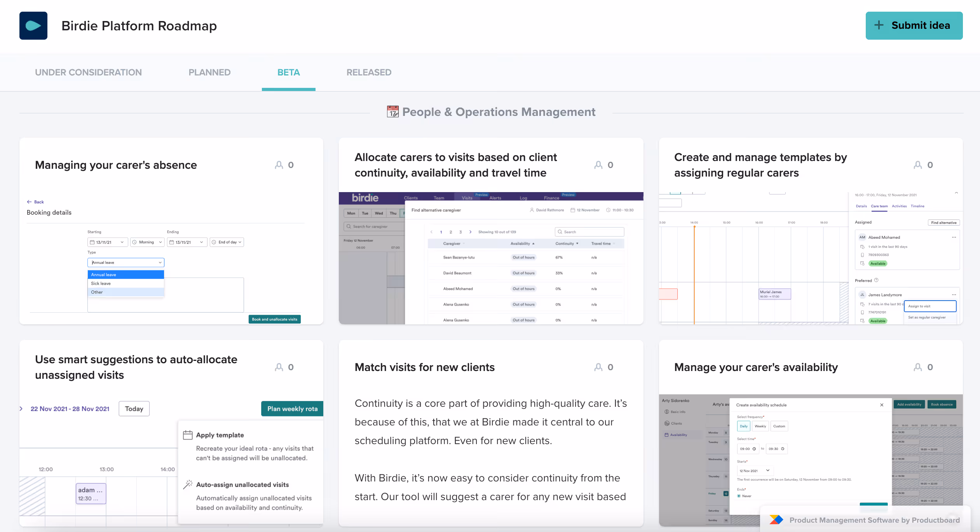Screen dimensions: 980x532
Task: Select the Beta tab
Action: click(288, 72)
